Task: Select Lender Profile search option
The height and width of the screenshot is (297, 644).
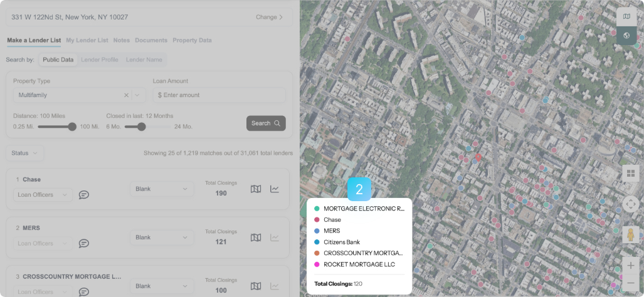Action: click(100, 60)
